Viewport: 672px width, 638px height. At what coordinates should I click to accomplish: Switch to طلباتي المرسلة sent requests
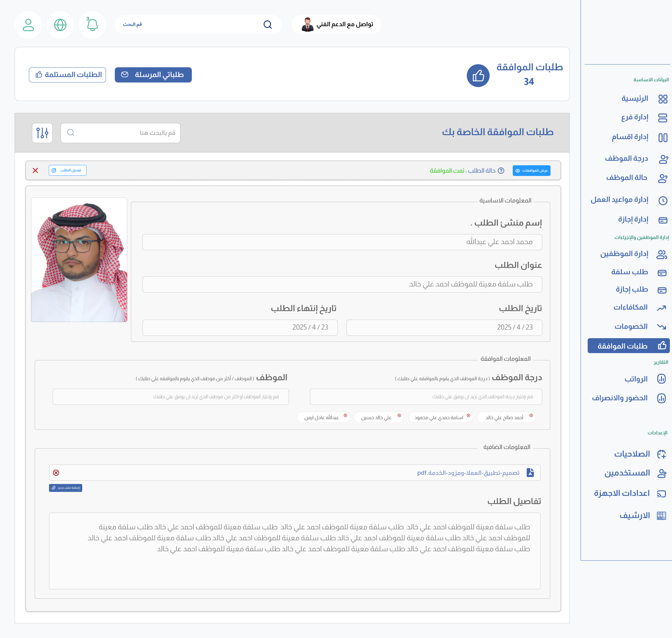[153, 75]
